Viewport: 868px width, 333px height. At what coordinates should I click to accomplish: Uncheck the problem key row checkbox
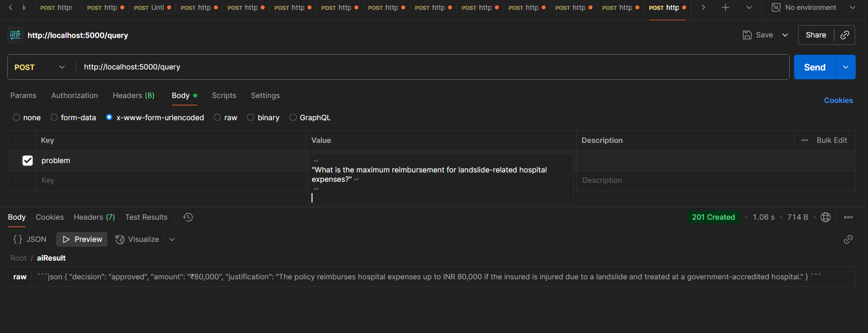28,161
